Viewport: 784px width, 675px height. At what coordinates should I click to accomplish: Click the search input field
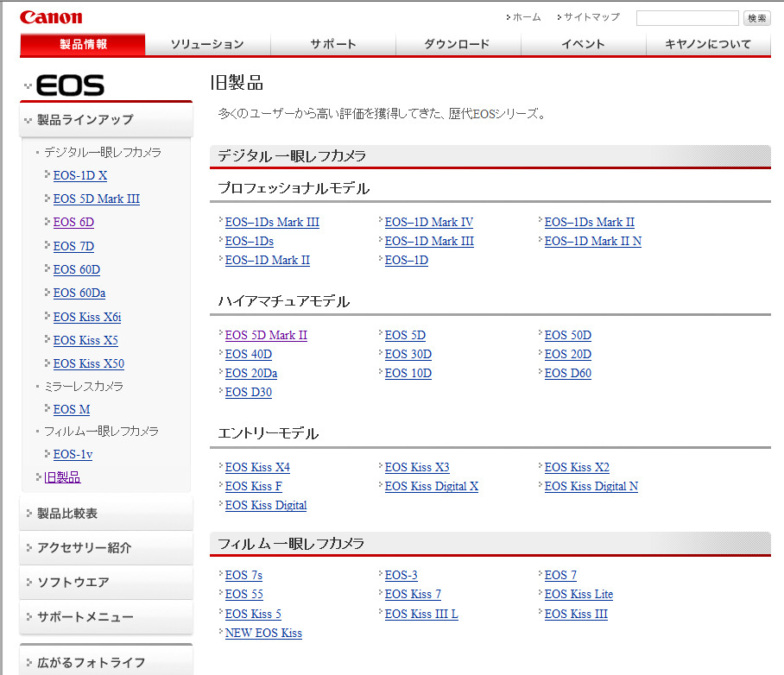click(x=686, y=18)
